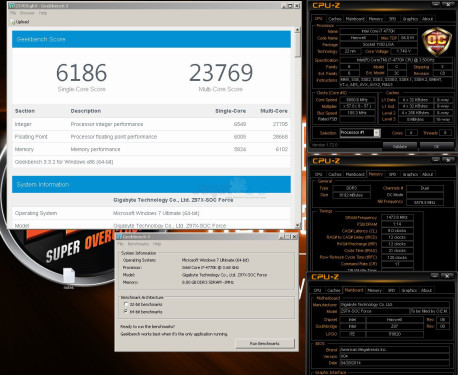458x375 pixels.
Task: Select About tab in middle CPU-Z window
Action: point(427,174)
